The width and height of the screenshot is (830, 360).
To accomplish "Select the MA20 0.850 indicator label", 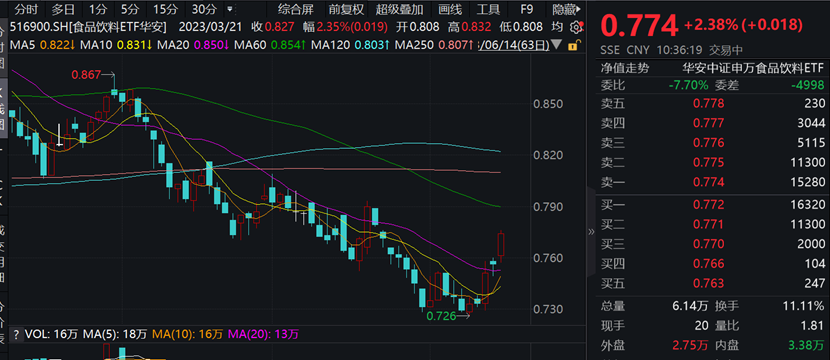I will pyautogui.click(x=193, y=46).
